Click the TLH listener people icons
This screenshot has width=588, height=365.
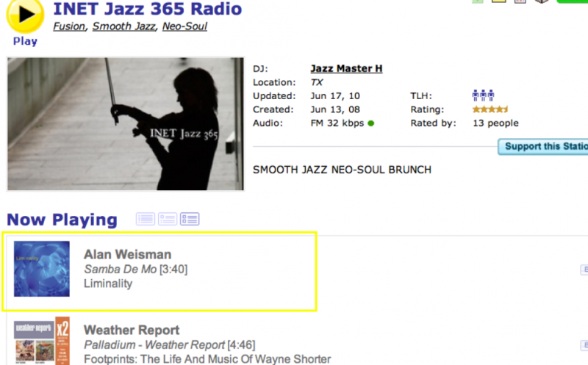pyautogui.click(x=483, y=95)
